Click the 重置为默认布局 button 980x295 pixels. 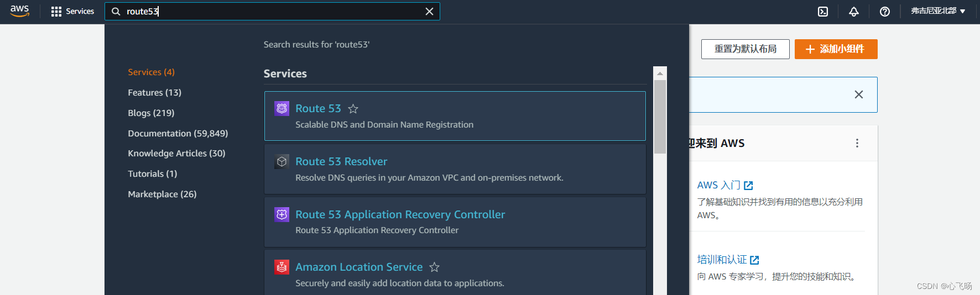click(746, 49)
